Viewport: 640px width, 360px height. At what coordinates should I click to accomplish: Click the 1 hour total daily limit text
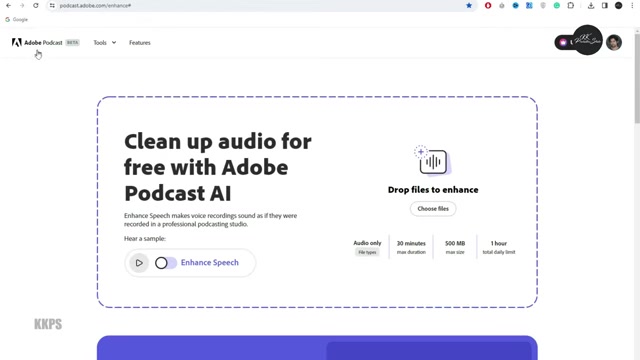pos(499,247)
